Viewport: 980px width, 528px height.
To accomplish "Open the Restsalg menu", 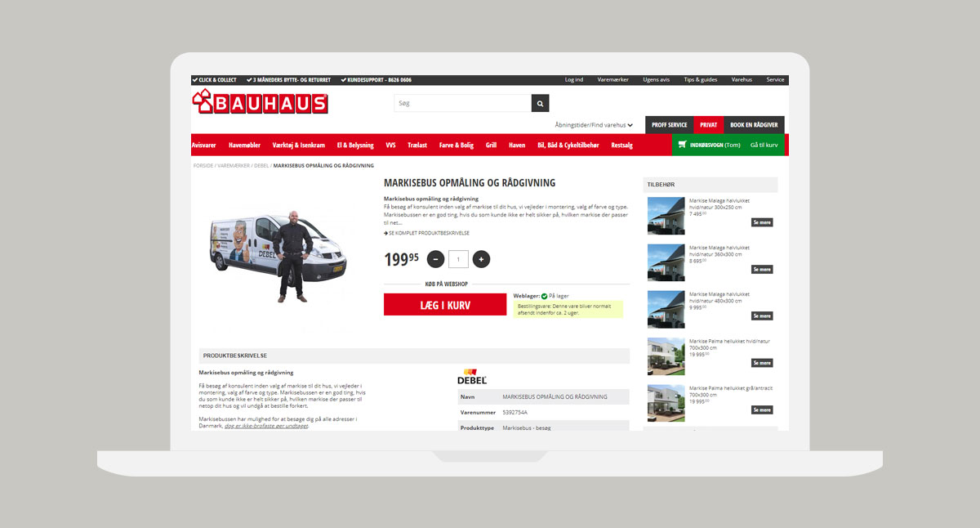I will (621, 145).
